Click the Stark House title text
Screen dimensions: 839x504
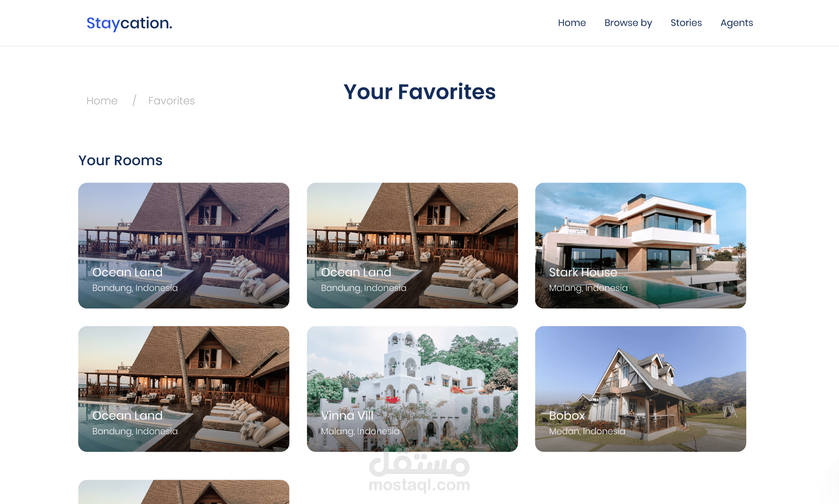pos(583,272)
